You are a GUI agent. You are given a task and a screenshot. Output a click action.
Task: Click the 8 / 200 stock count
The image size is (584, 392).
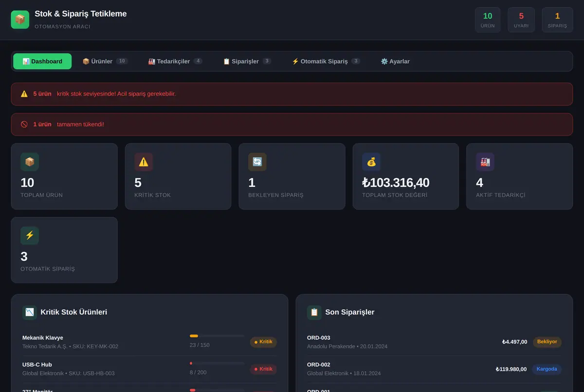coord(198,373)
